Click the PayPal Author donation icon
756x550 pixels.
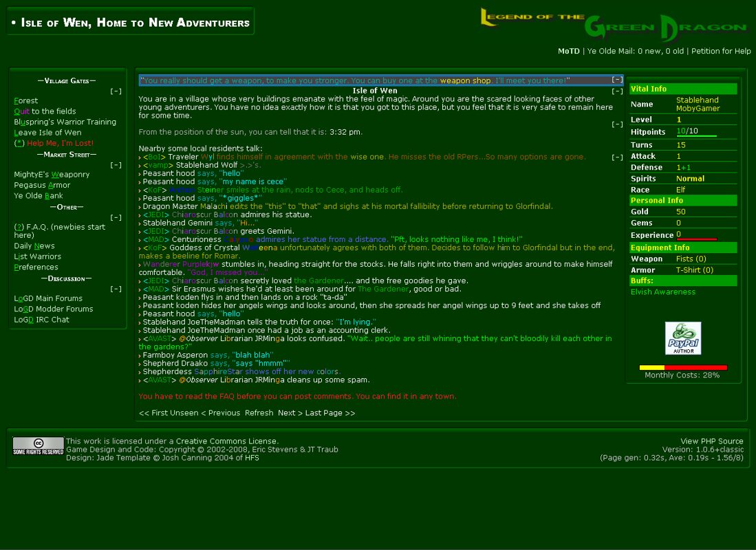[x=682, y=338]
